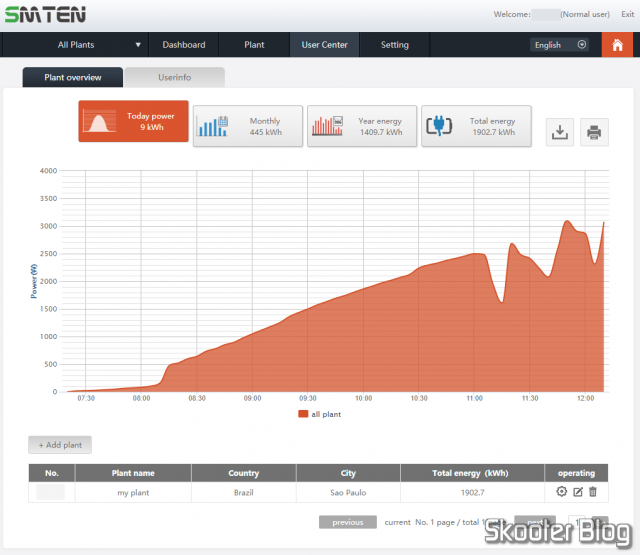The height and width of the screenshot is (555, 640).
Task: Click the Plant name column header
Action: click(x=133, y=473)
